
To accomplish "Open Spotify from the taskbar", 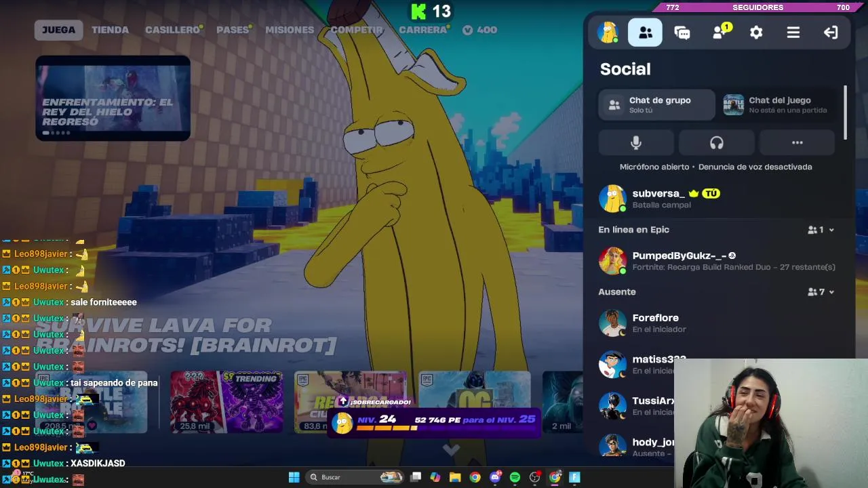I will click(x=515, y=477).
